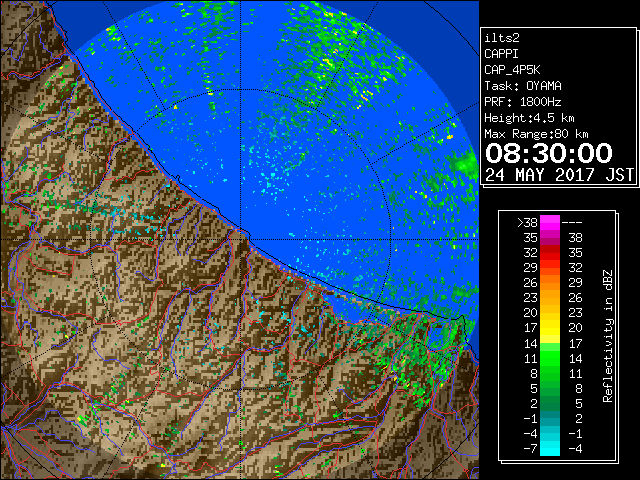Image resolution: width=640 pixels, height=480 pixels.
Task: Click the magenta >38 dBZ legend swatch
Action: pyautogui.click(x=550, y=222)
